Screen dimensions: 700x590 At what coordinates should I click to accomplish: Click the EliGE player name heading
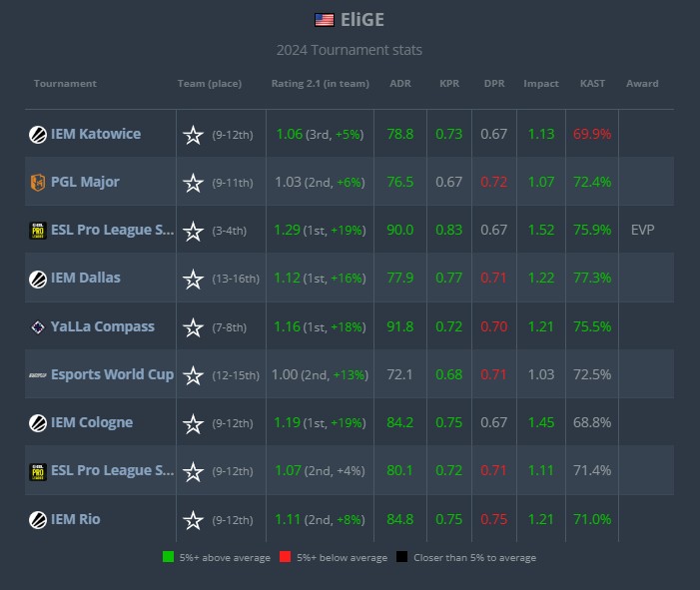coord(363,19)
